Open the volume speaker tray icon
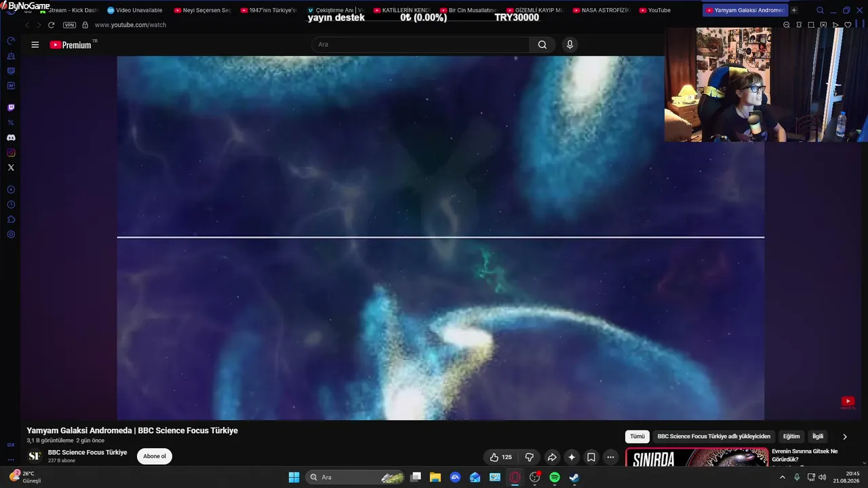The width and height of the screenshot is (868, 488). coord(823,477)
